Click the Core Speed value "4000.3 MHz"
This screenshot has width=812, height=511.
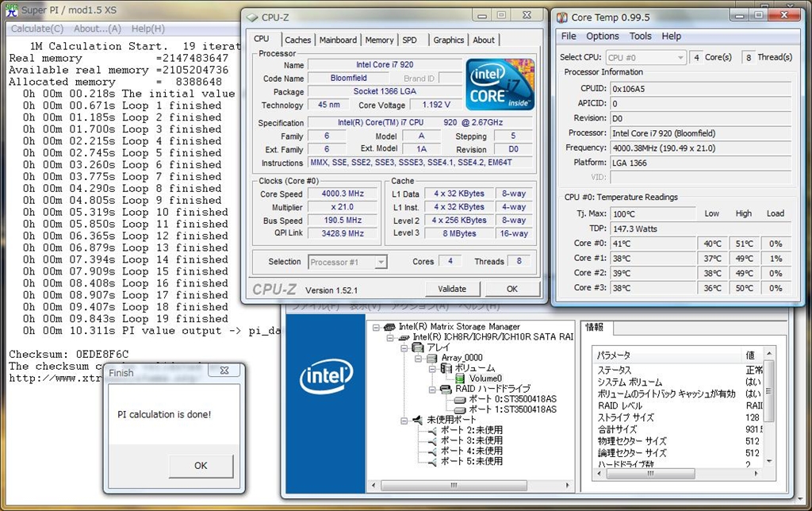[343, 194]
